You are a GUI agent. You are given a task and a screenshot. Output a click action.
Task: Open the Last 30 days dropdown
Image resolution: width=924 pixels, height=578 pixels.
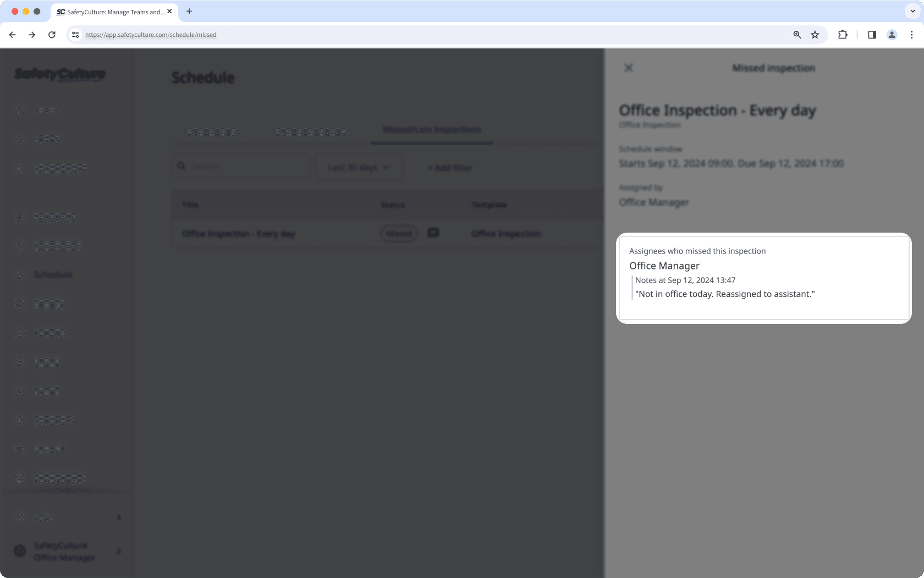359,167
